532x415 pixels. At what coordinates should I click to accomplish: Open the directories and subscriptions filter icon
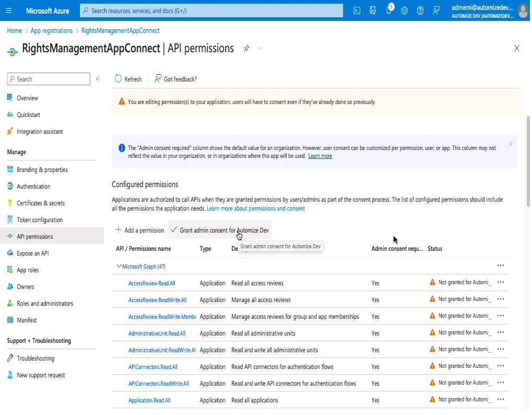click(373, 10)
